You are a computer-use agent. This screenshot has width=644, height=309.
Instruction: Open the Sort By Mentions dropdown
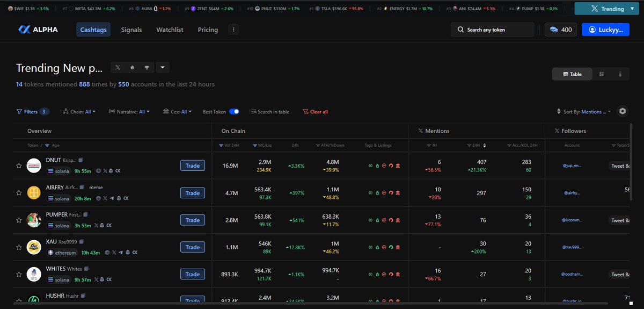(x=584, y=112)
